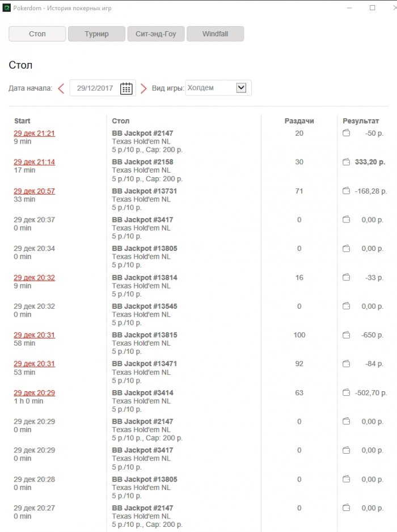The image size is (397, 532).
Task: Sort by the Результат column header
Action: [361, 121]
